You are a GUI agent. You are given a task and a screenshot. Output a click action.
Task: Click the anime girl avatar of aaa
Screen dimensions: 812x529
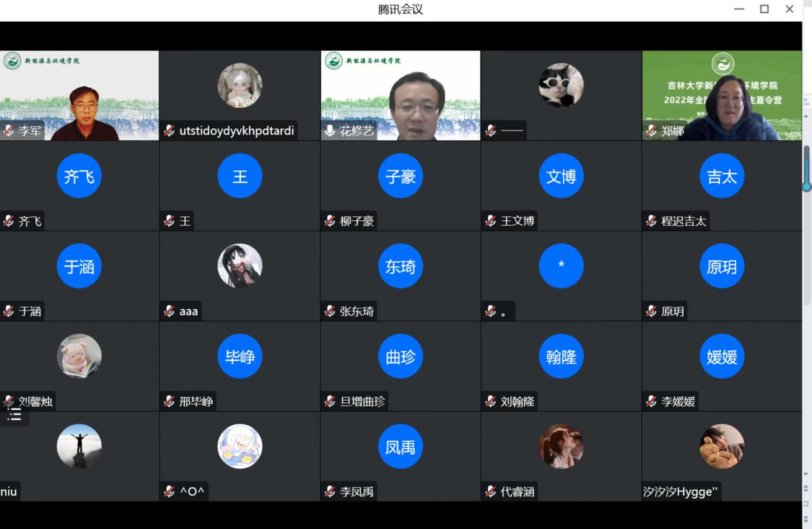[240, 266]
